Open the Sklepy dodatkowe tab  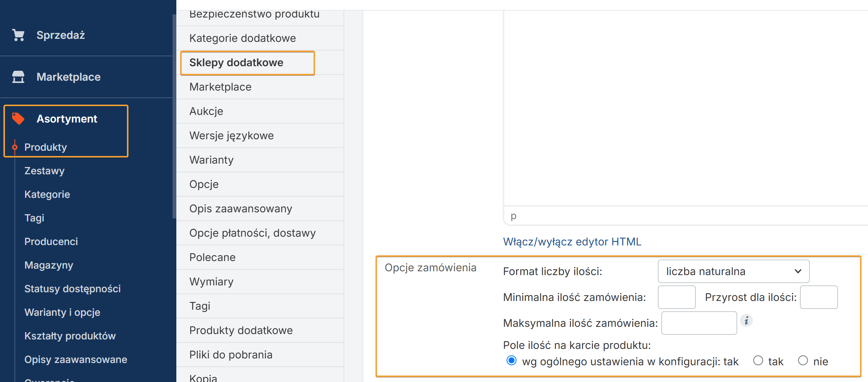pos(236,63)
